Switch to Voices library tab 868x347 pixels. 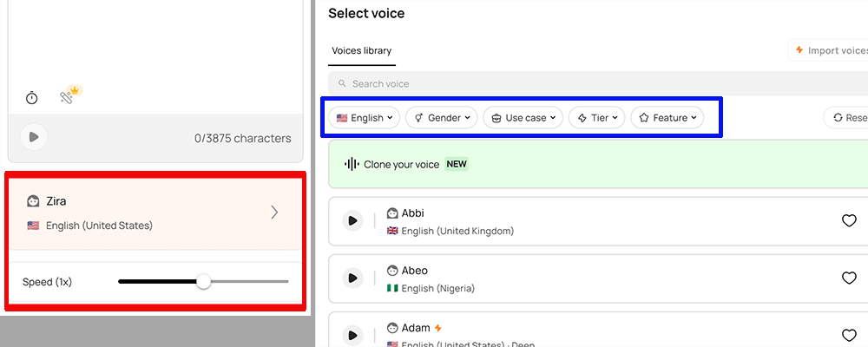point(361,51)
